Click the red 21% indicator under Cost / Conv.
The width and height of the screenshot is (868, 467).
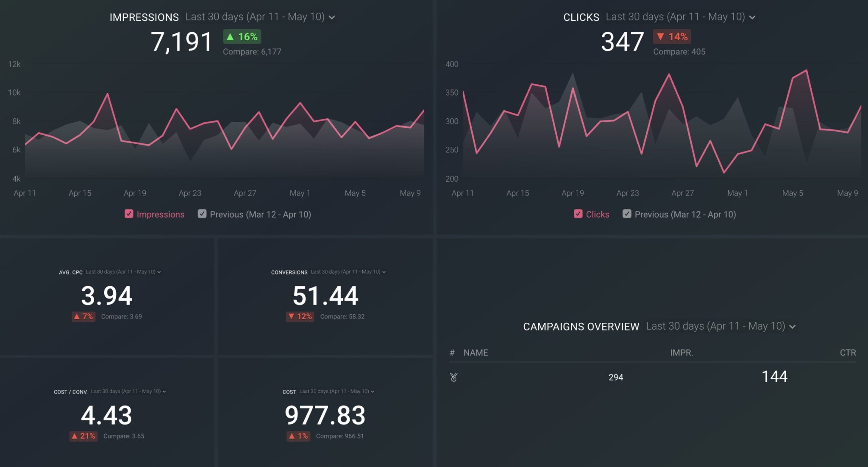(x=83, y=436)
